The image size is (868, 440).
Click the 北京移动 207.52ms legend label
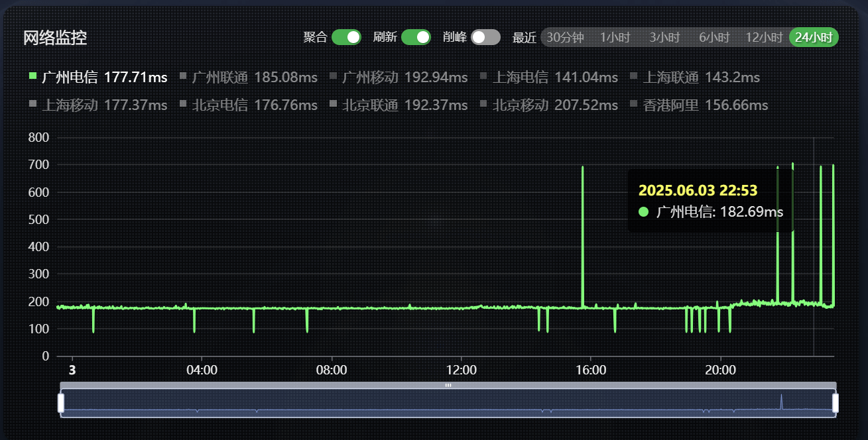pos(555,105)
